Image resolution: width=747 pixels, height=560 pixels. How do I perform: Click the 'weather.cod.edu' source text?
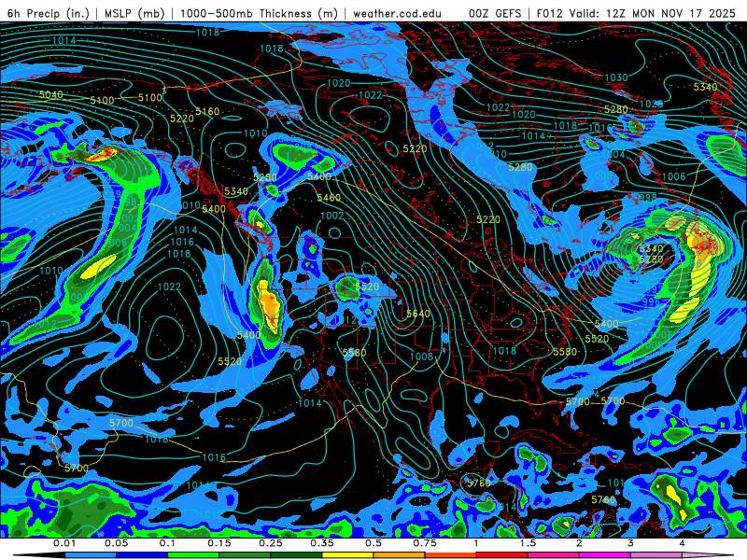click(x=397, y=13)
